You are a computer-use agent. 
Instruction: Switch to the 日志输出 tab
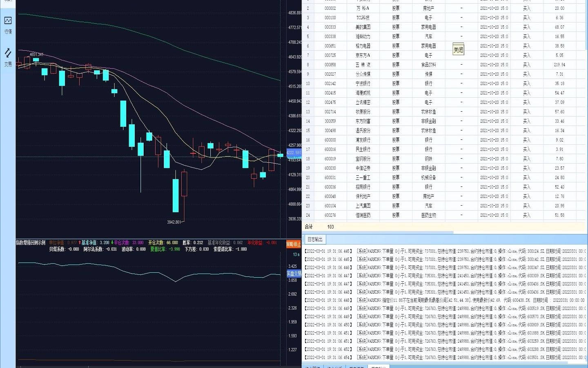pos(314,240)
